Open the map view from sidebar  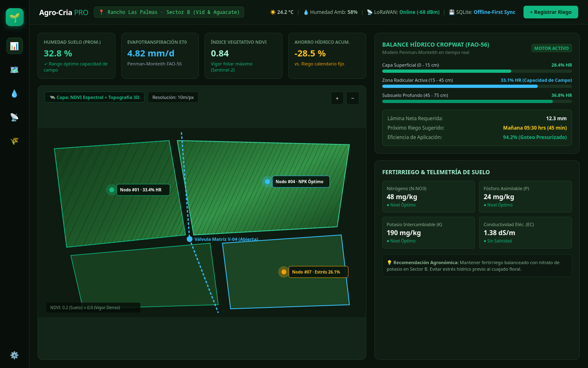click(15, 70)
